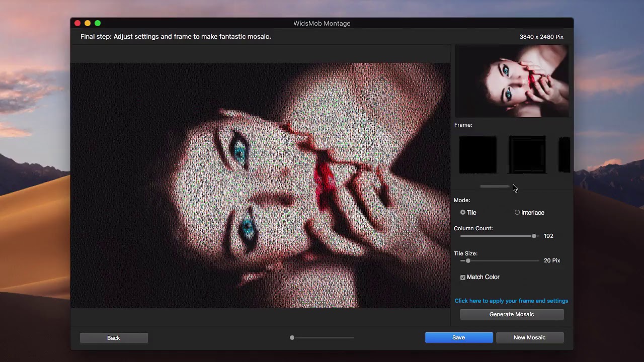Click the 3840 x 2480 Pix dimensions text
Viewport: 644px width, 362px height.
tap(541, 37)
